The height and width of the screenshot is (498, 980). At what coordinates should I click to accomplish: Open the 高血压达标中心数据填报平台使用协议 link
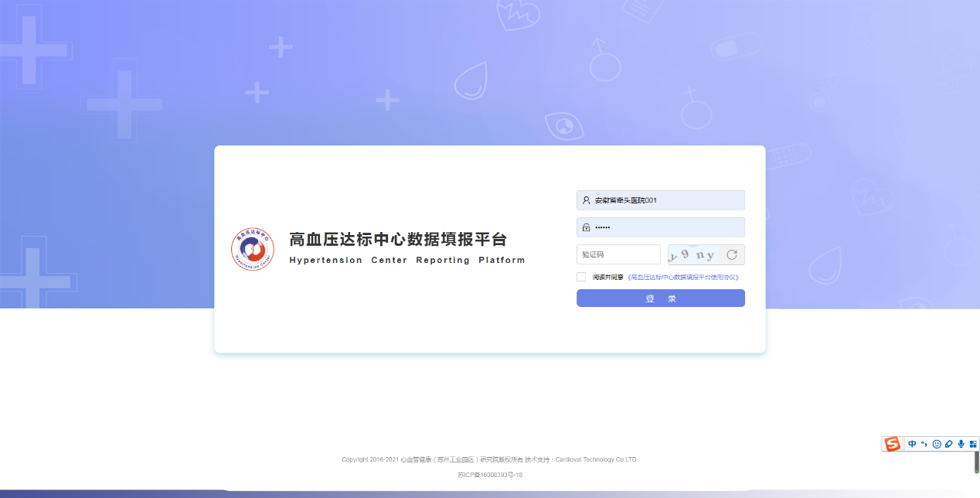684,277
